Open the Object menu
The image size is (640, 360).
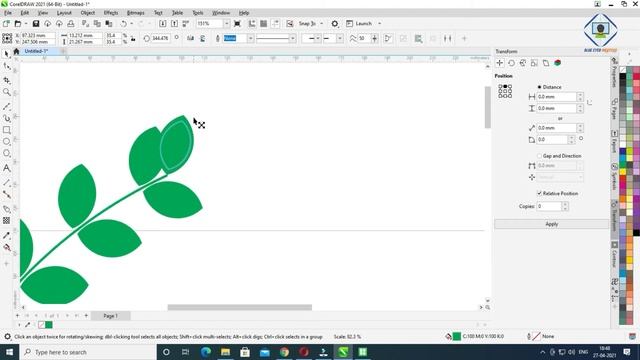coord(88,13)
